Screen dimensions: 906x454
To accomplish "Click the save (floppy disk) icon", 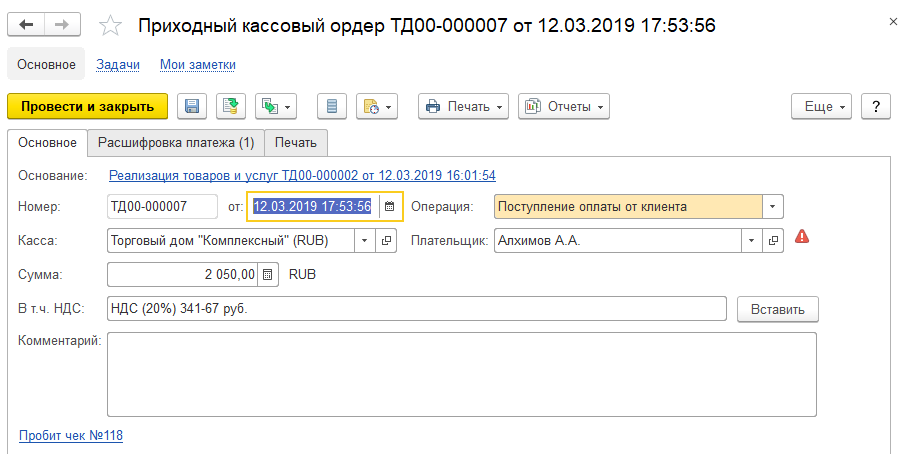I will pos(192,106).
